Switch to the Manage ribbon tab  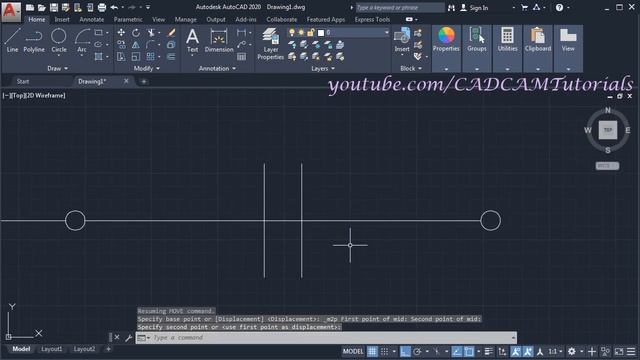pos(185,19)
